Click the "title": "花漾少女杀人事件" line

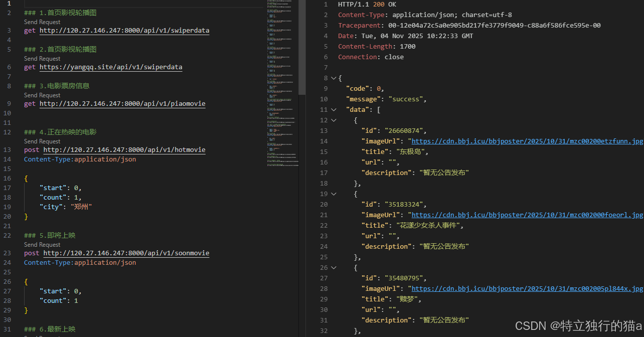click(x=412, y=226)
